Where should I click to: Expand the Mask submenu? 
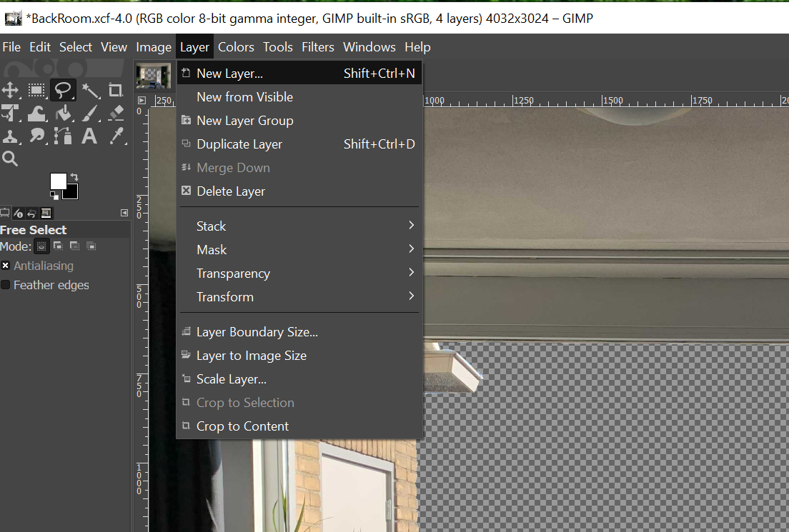(212, 249)
